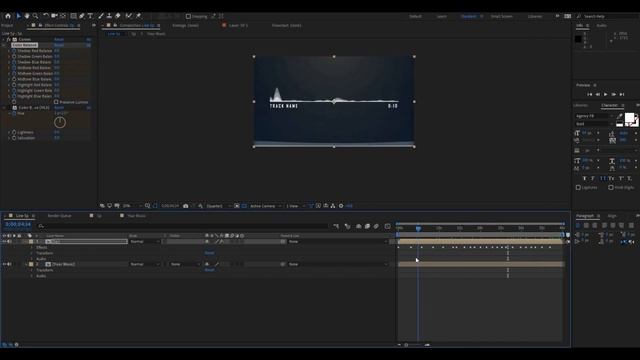This screenshot has width=640, height=360.
Task: Click the Hue angle dial control
Action: [x=60, y=122]
